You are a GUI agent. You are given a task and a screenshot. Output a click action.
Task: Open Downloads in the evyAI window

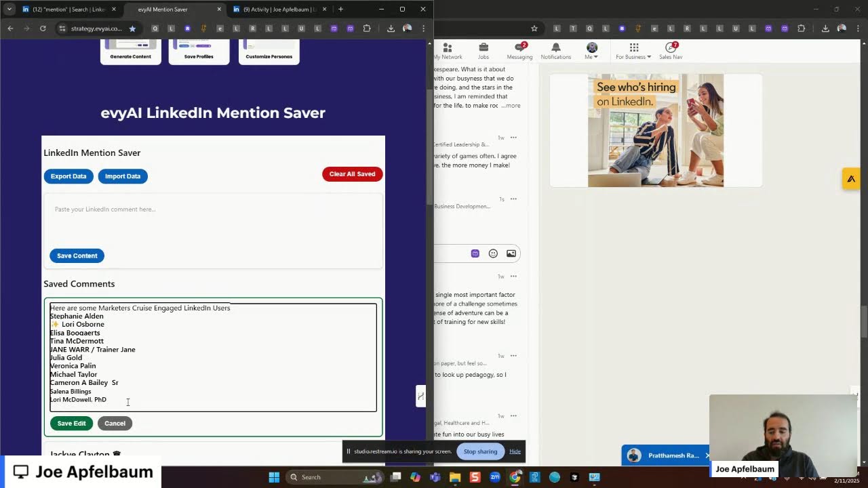(x=391, y=28)
